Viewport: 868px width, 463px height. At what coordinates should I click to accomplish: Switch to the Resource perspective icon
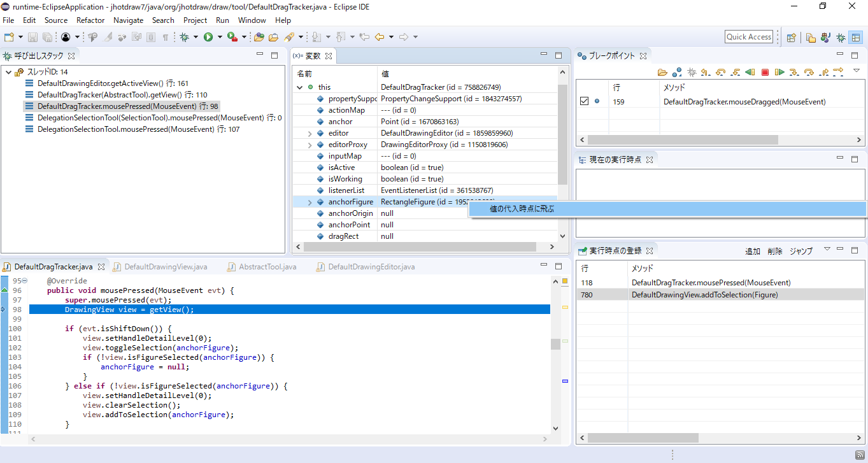point(811,37)
